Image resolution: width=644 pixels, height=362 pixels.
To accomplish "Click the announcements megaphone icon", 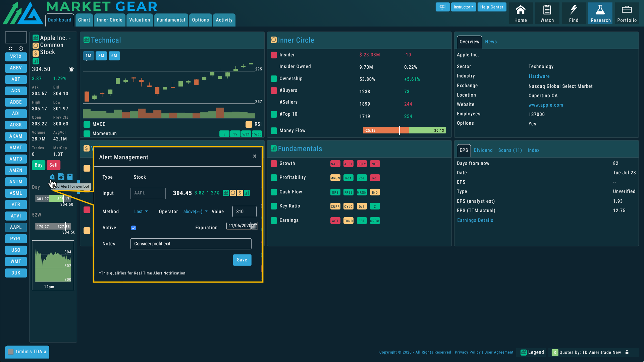I will [443, 7].
